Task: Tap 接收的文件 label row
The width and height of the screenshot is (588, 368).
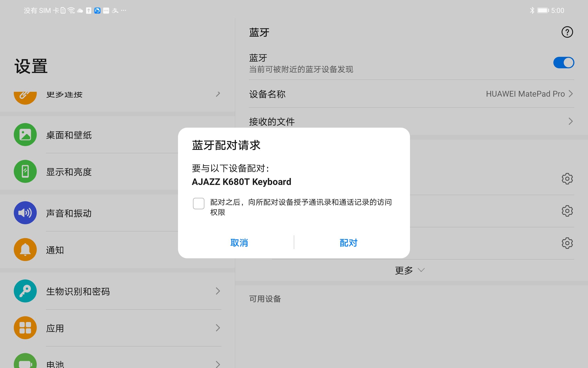Action: click(x=272, y=121)
